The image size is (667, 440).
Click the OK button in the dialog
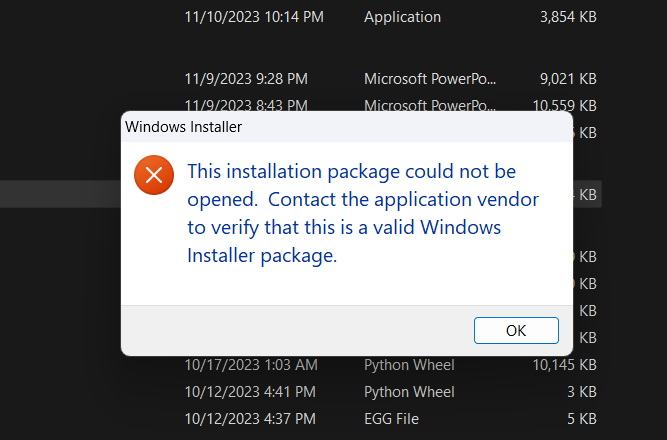(x=515, y=330)
